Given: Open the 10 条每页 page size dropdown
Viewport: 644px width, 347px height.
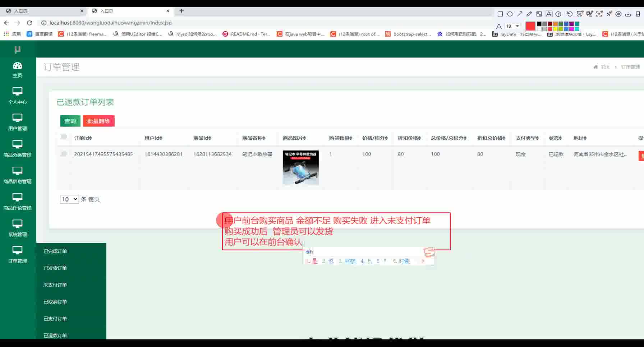Looking at the screenshot, I should click(x=69, y=199).
